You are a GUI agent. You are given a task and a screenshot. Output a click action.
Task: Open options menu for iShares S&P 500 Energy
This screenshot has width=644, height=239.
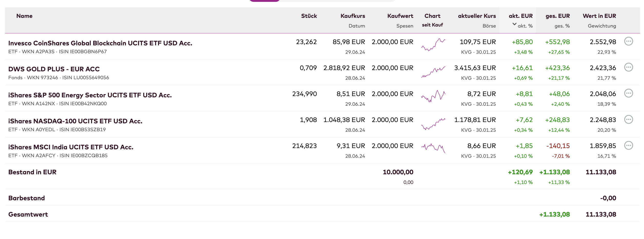628,93
